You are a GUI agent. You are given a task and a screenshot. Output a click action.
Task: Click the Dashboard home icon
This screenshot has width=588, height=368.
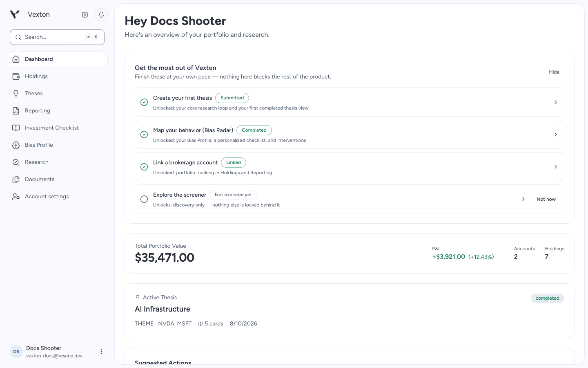(x=16, y=59)
